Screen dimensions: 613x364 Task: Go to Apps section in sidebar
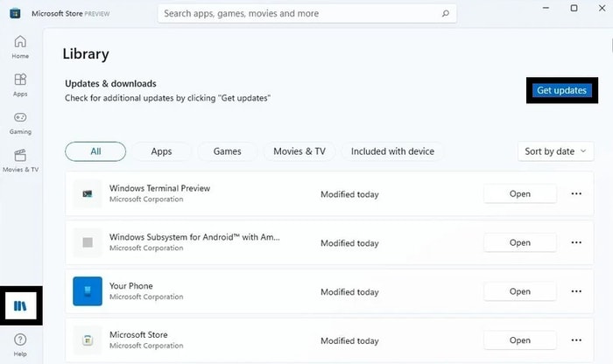pos(20,84)
